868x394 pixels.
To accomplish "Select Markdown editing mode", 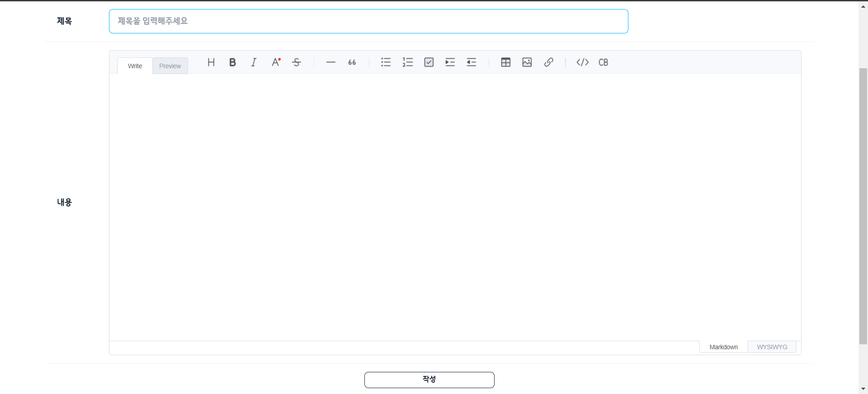I will click(x=723, y=347).
